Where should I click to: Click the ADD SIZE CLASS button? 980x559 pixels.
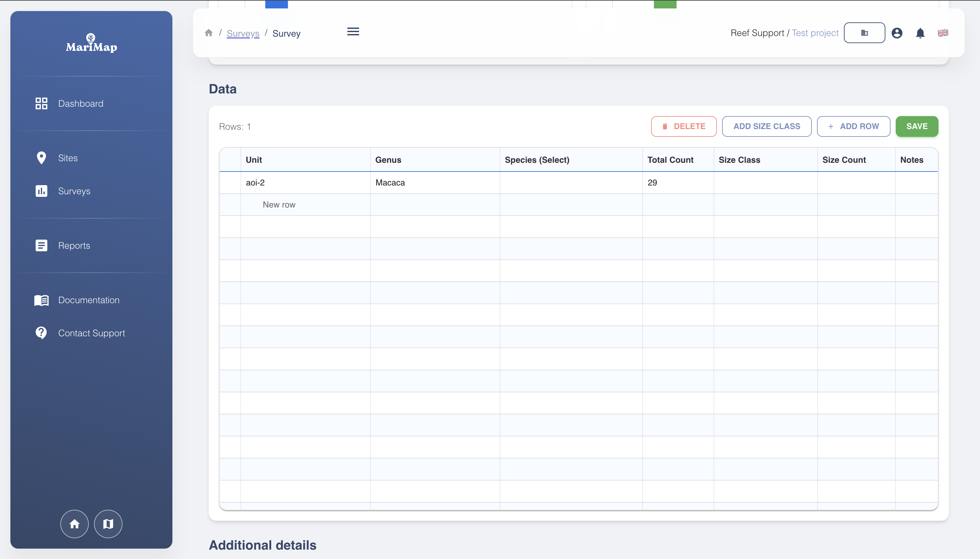click(767, 126)
